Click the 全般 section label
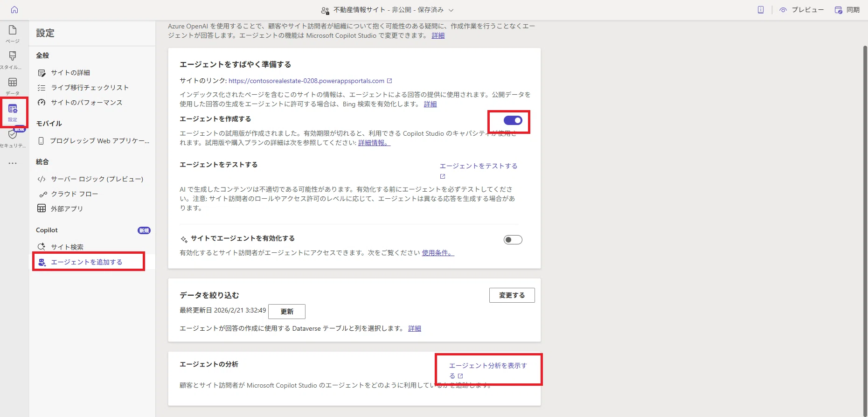Image resolution: width=868 pixels, height=417 pixels. pos(42,56)
